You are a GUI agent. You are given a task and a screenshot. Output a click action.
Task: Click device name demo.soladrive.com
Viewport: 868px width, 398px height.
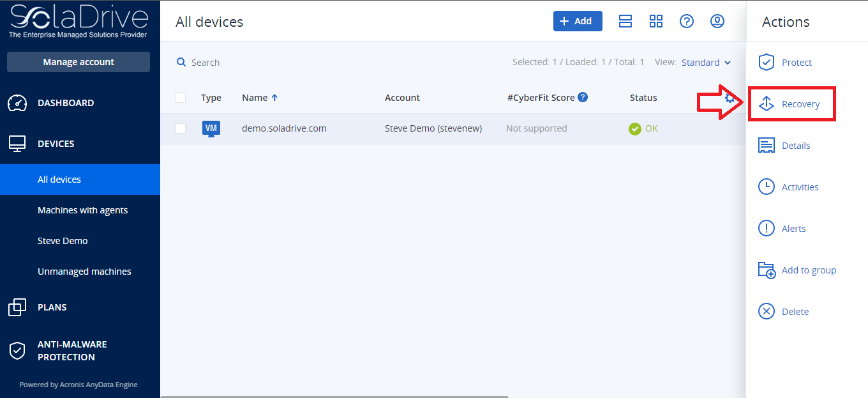tap(284, 128)
